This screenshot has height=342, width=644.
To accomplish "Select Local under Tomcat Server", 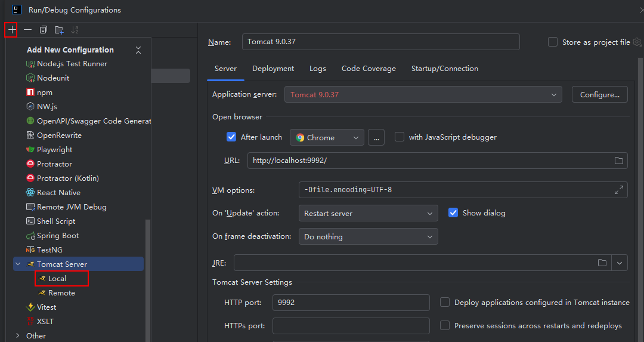I will pos(57,278).
